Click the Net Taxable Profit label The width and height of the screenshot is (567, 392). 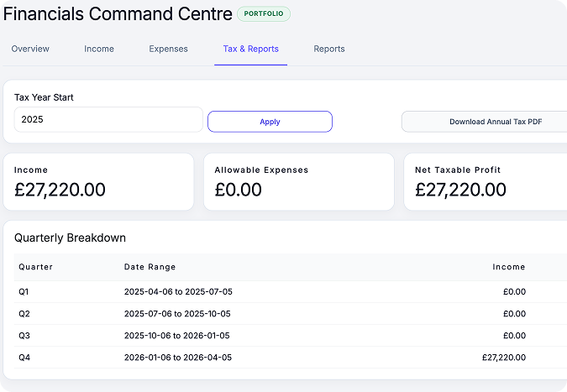[x=458, y=170]
